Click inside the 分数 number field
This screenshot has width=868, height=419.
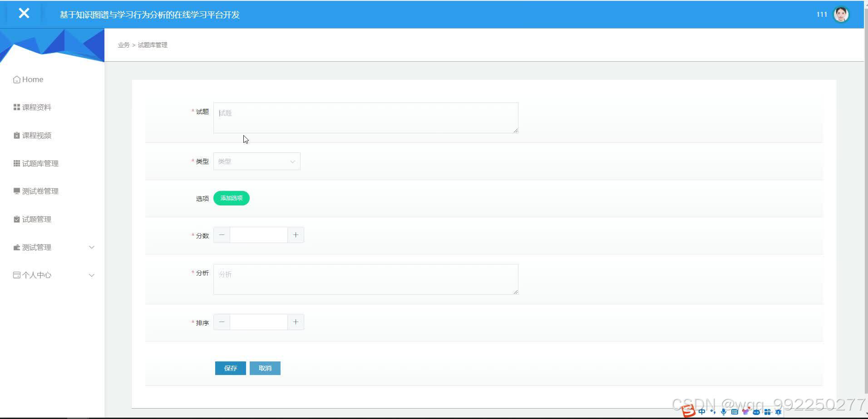(259, 235)
